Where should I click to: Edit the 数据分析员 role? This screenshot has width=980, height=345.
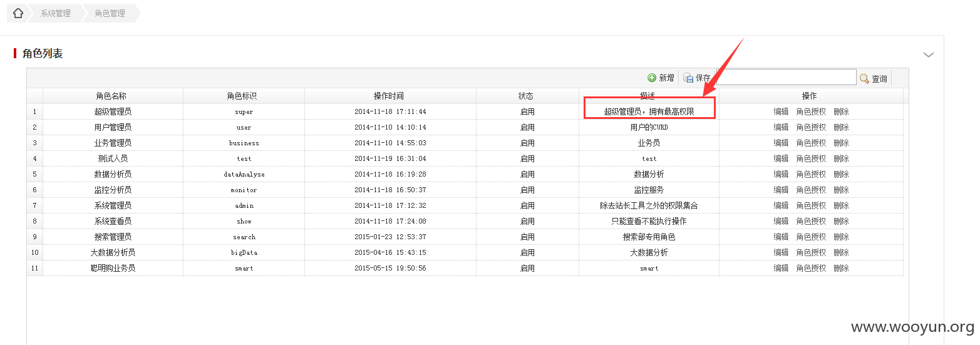[x=781, y=174]
